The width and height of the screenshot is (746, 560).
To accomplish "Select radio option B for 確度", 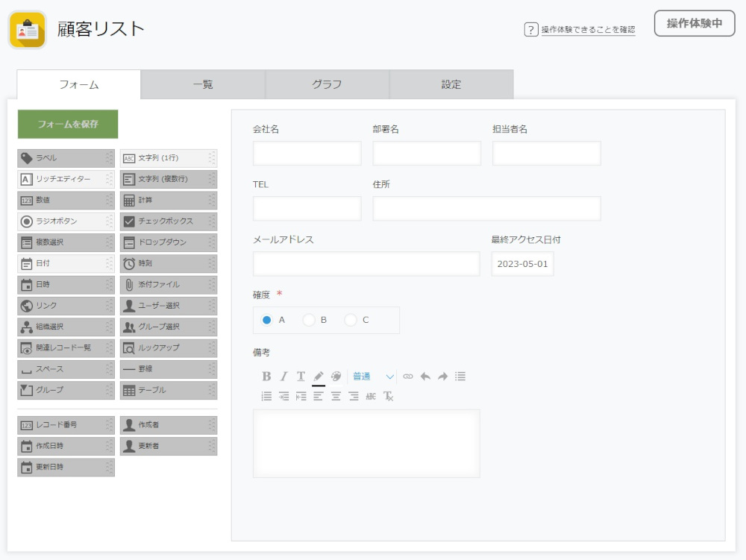I will (309, 320).
